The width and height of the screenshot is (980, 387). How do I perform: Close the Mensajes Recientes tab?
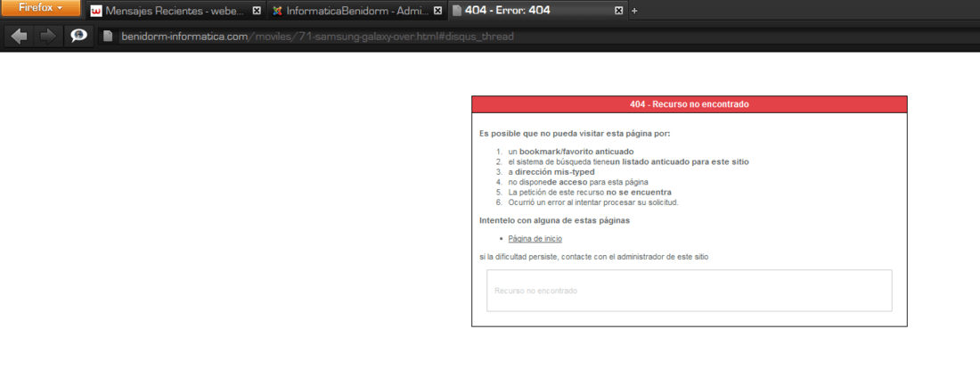[x=257, y=11]
